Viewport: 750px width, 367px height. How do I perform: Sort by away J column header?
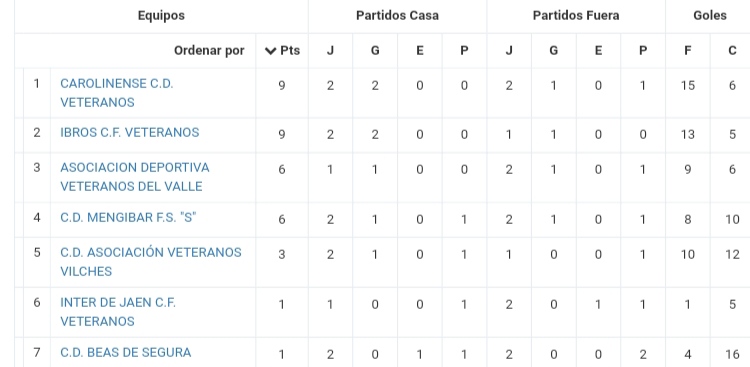coord(509,51)
